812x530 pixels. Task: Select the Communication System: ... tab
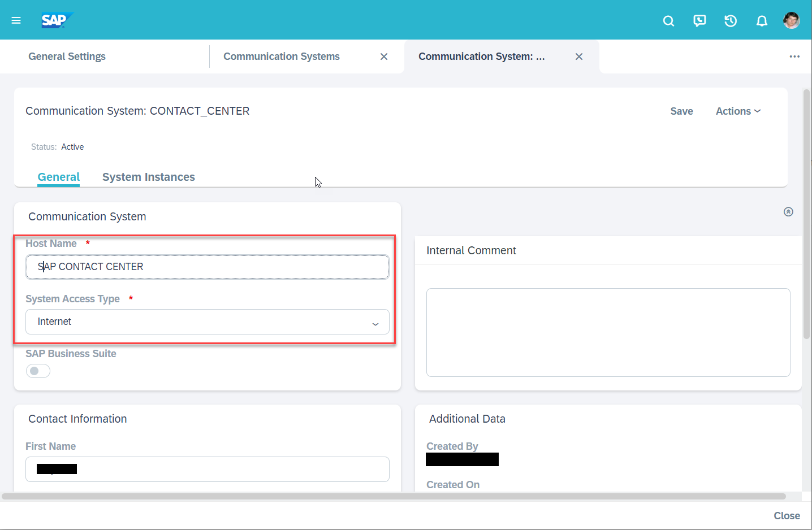[482, 57]
